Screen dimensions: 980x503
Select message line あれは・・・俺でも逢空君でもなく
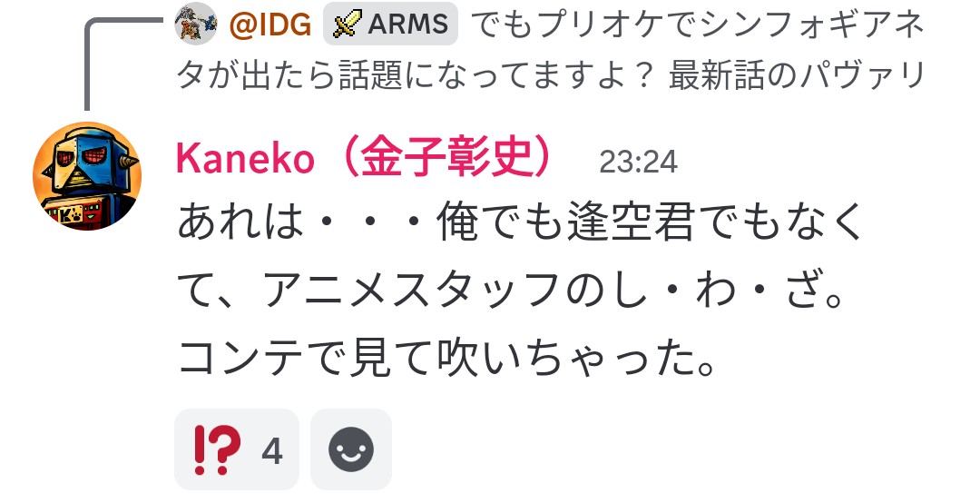click(520, 223)
